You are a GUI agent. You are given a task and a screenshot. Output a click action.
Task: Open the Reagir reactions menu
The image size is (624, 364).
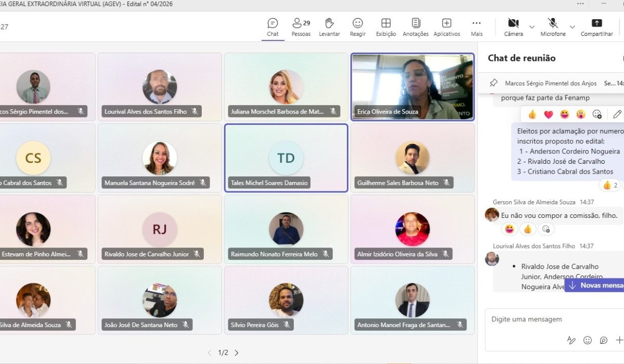pos(358,27)
